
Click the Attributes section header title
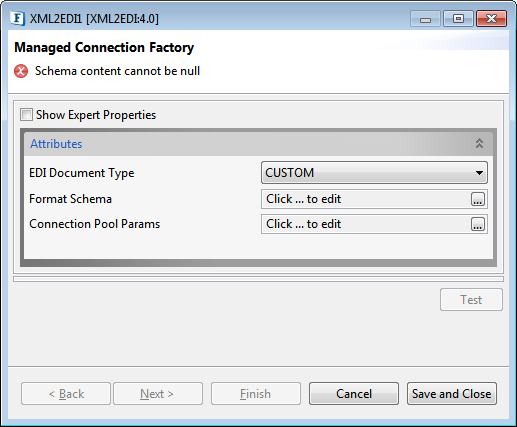click(x=56, y=144)
